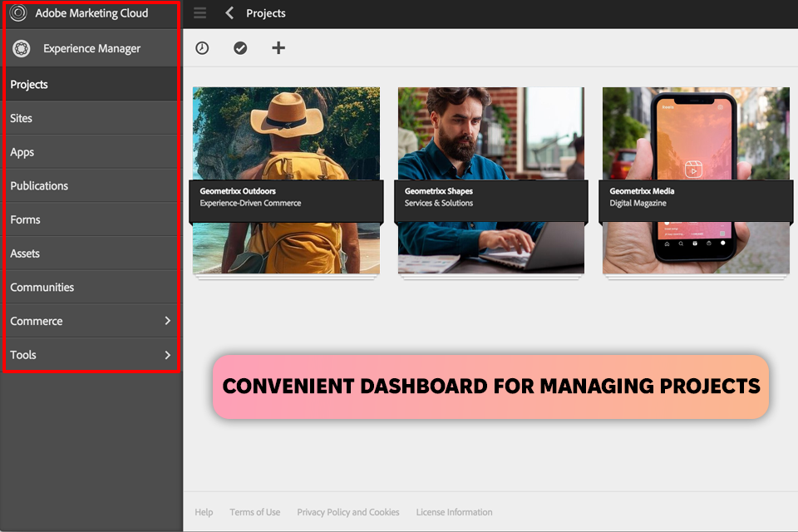This screenshot has height=532, width=798.
Task: Go back with the left chevron arrow
Action: click(229, 12)
